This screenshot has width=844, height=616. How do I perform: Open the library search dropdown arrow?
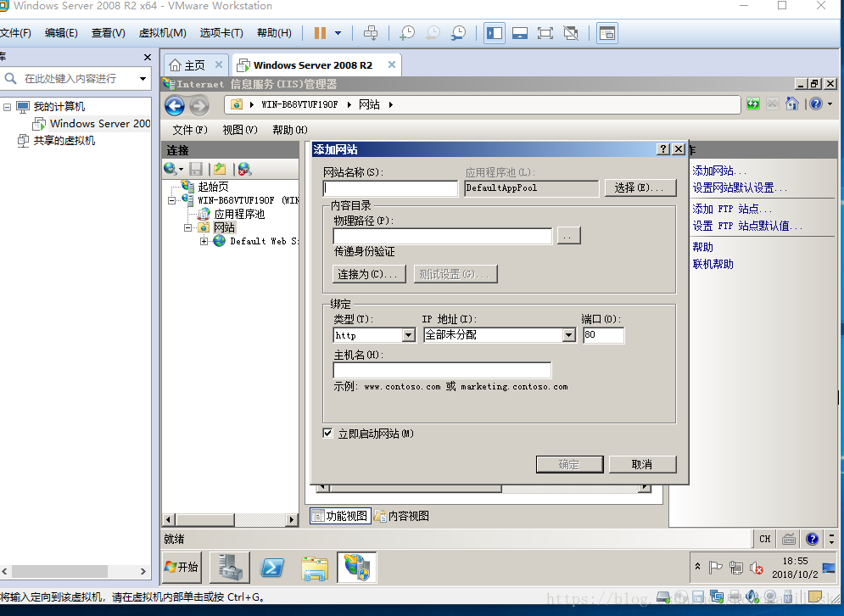tap(143, 79)
